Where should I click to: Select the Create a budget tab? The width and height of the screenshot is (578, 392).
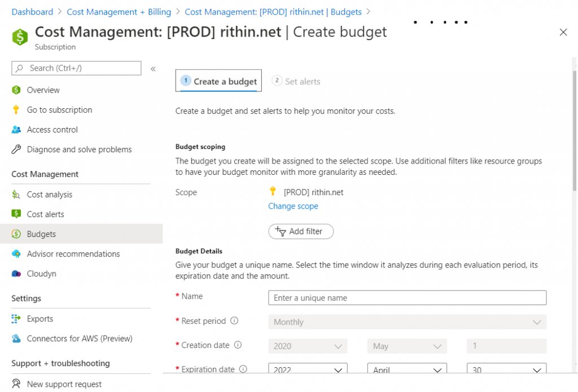pos(219,81)
